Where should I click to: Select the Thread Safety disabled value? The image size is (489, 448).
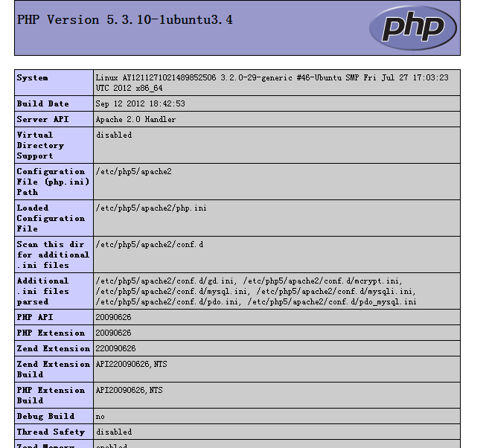tap(114, 432)
